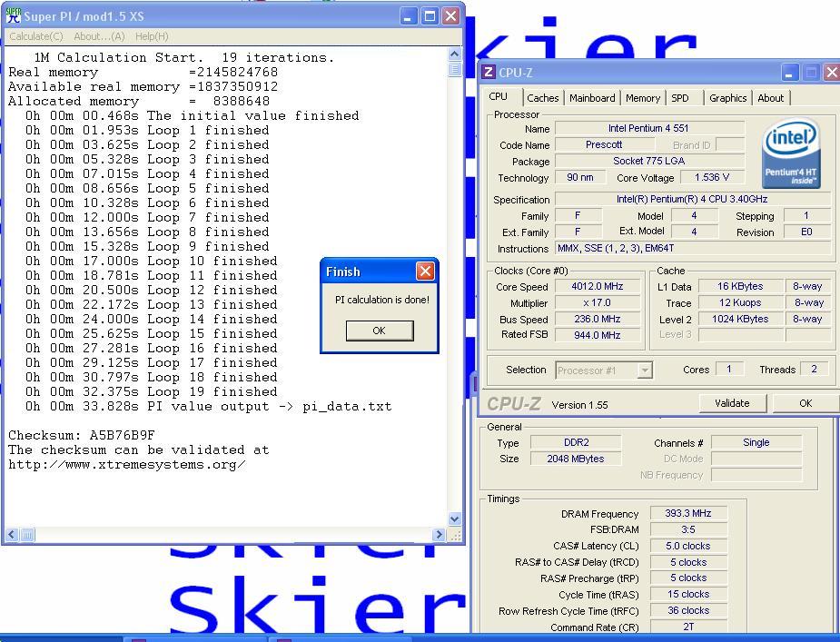Viewport: 840px width, 642px height.
Task: Click the Core Speed value '4012.0 MHz'
Action: pyautogui.click(x=598, y=286)
